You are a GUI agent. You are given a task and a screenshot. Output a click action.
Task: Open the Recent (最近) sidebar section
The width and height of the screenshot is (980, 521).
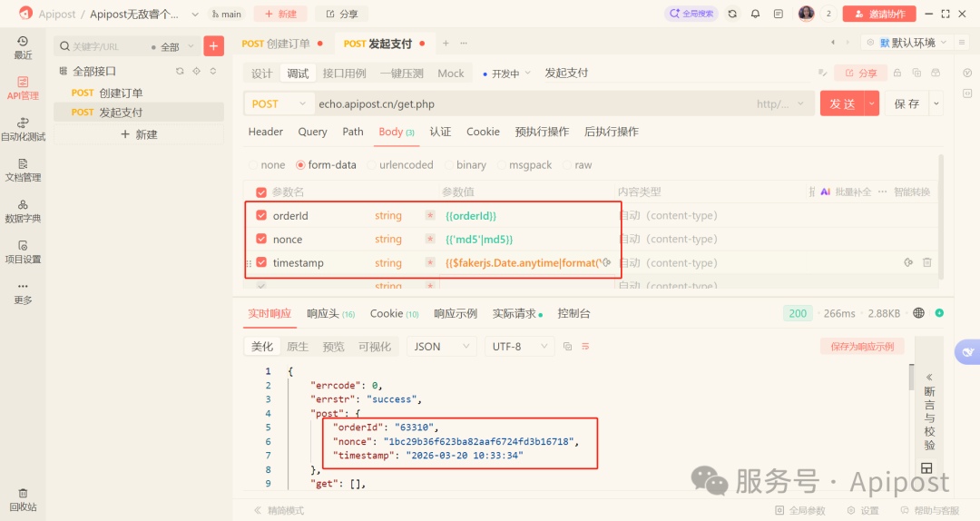pos(23,47)
